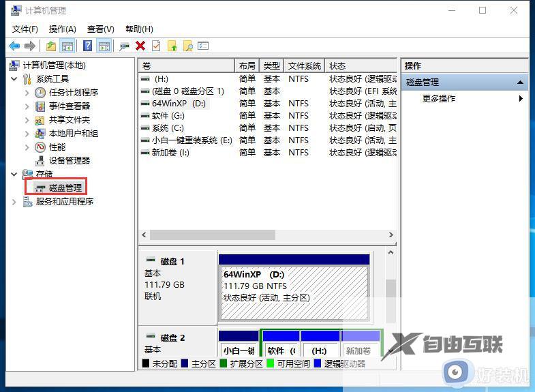Click the 更多操作 action link

pos(439,99)
